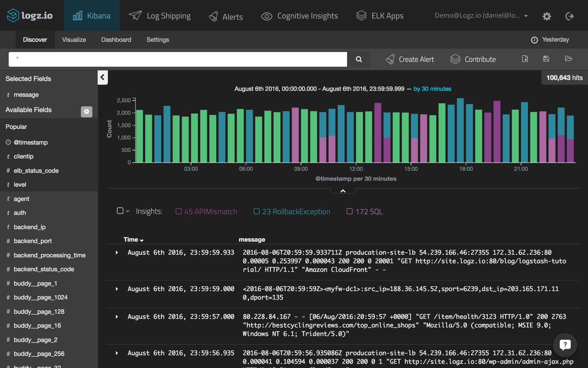This screenshot has width=588, height=368.
Task: Select the backend_processing_time field
Action: click(49, 255)
